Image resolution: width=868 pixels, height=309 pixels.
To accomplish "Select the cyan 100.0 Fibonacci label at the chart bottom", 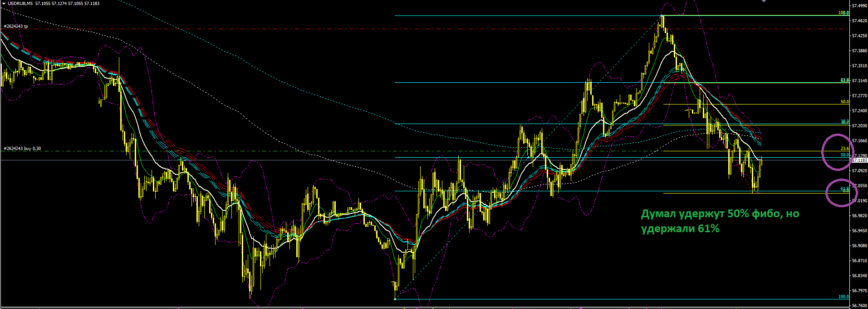I will [843, 297].
